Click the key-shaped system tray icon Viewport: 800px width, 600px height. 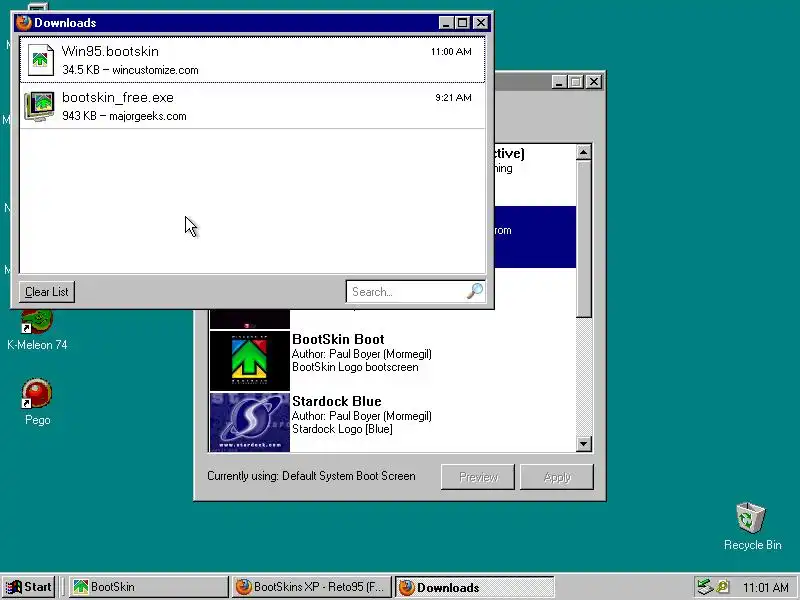tap(722, 587)
